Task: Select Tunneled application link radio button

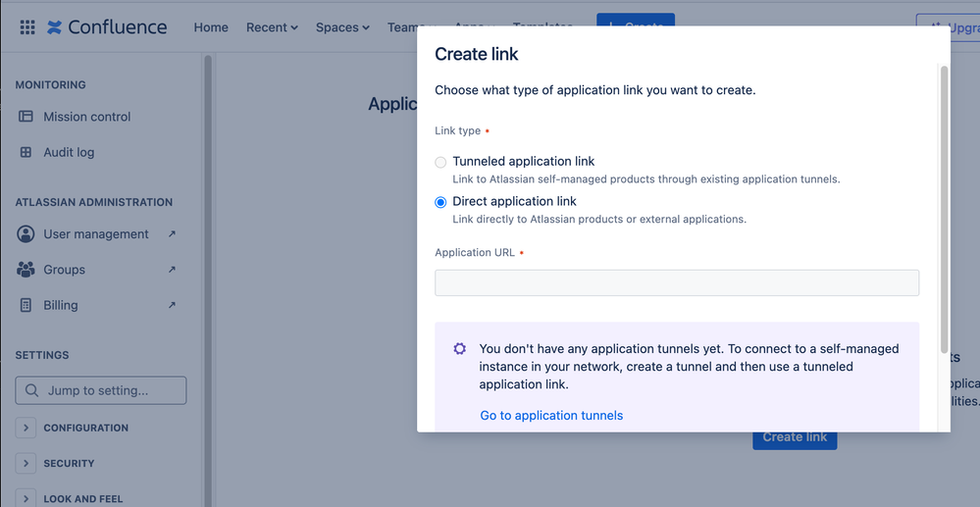Action: (x=440, y=162)
